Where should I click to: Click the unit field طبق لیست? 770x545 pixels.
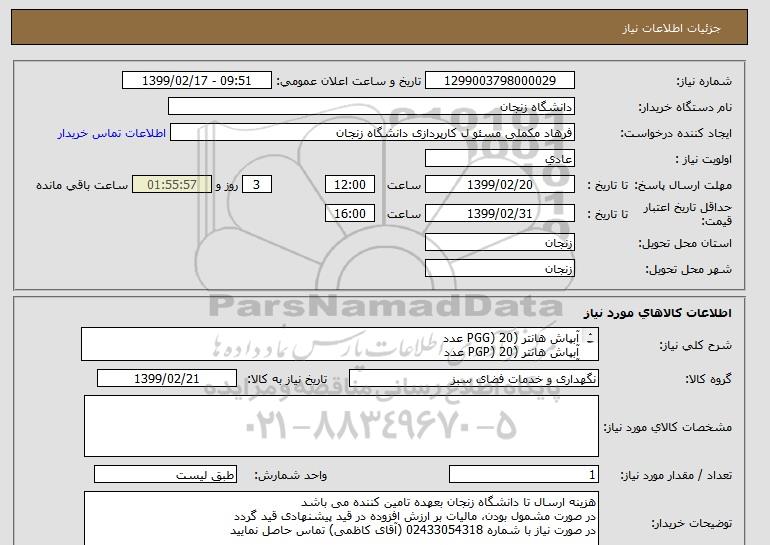165,475
